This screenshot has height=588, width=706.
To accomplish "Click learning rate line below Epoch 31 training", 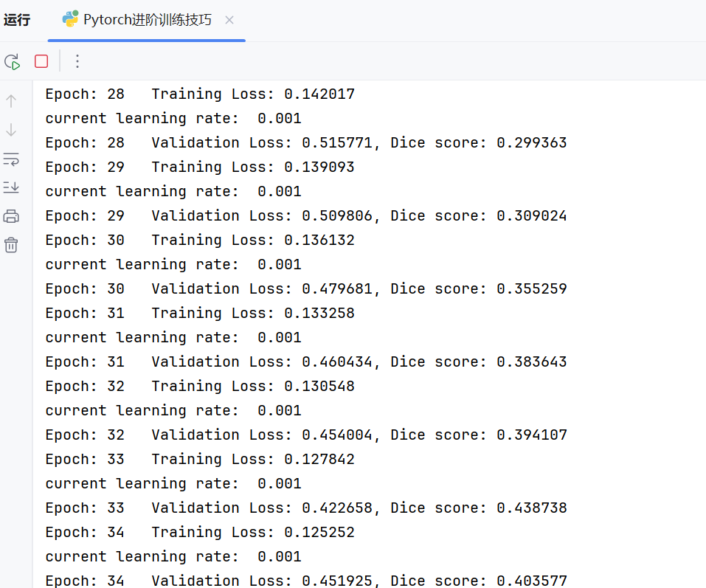I will 173,337.
